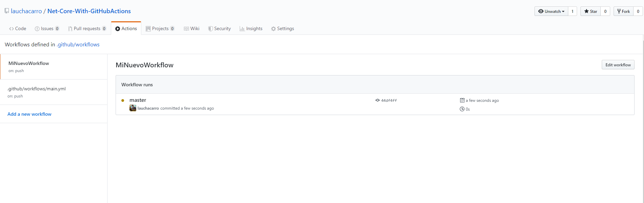The width and height of the screenshot is (644, 203).
Task: Click the star icon in Star button
Action: pyautogui.click(x=586, y=11)
